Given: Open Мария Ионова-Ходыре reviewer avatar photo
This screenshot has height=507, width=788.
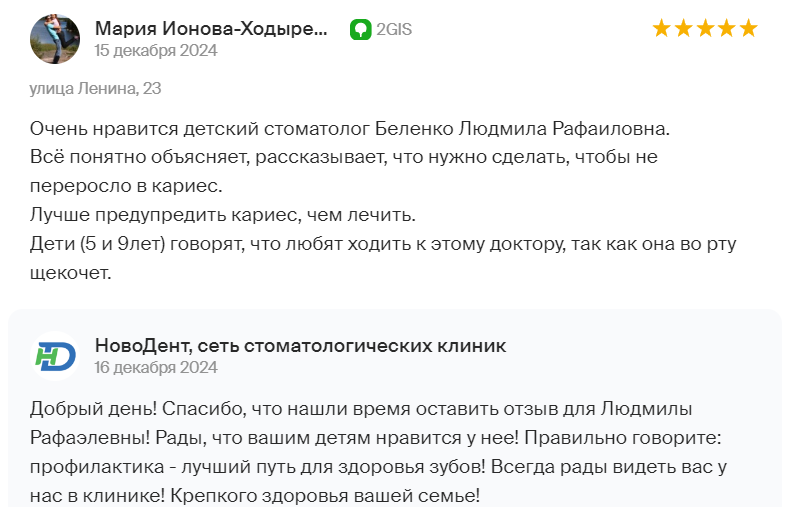Looking at the screenshot, I should pos(55,39).
